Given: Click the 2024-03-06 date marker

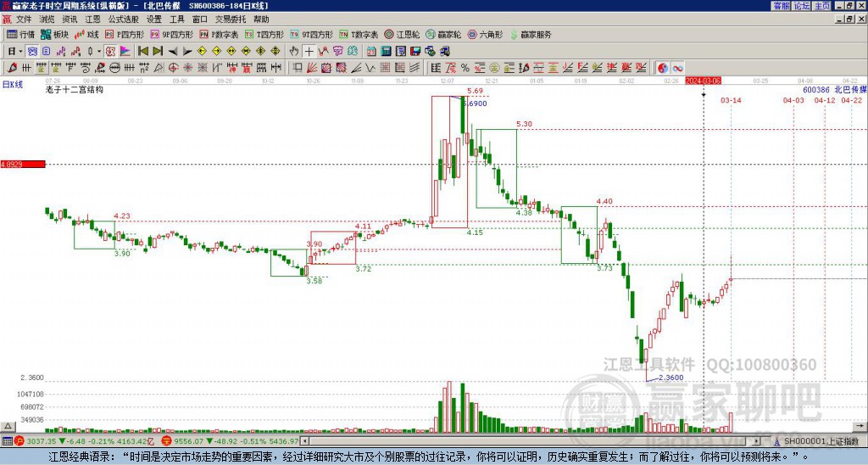Looking at the screenshot, I should [x=704, y=81].
